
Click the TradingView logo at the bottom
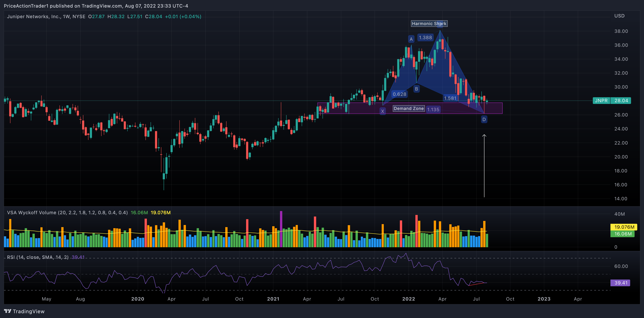click(x=24, y=311)
